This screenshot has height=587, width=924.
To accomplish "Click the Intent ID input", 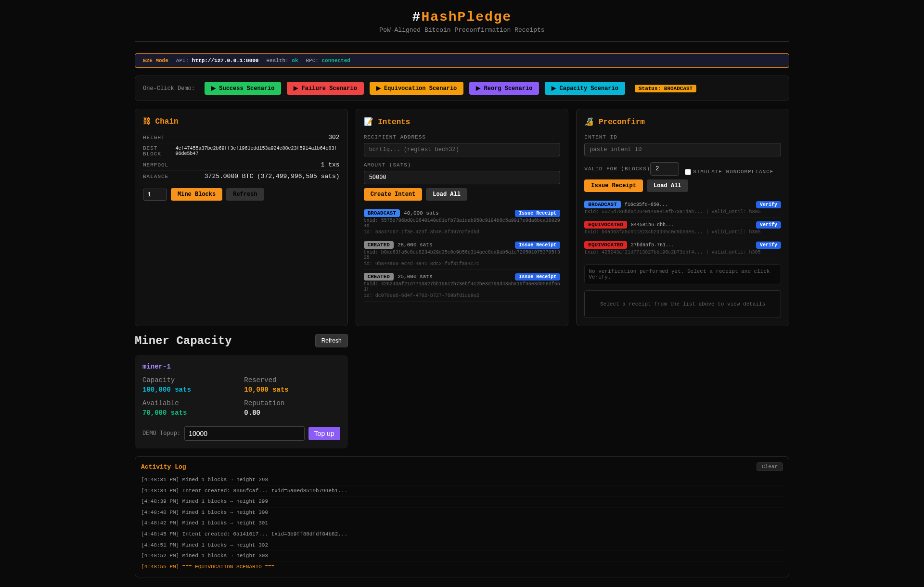I will click(x=682, y=150).
